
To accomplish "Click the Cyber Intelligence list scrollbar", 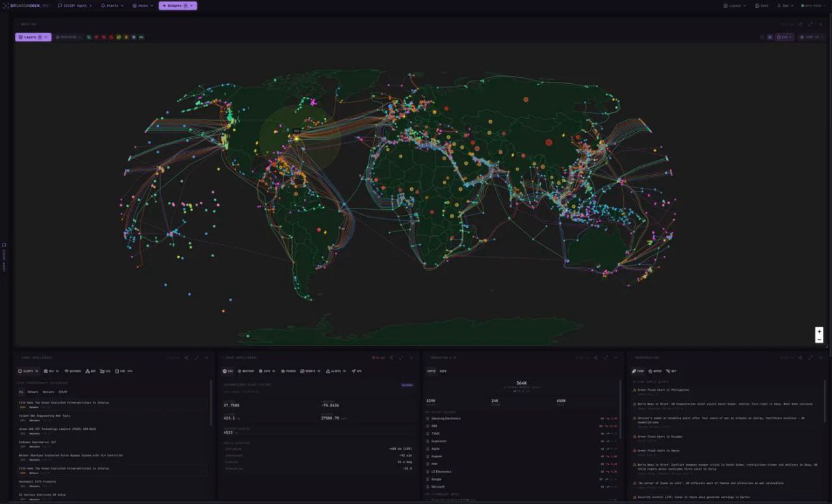I will pos(211,403).
